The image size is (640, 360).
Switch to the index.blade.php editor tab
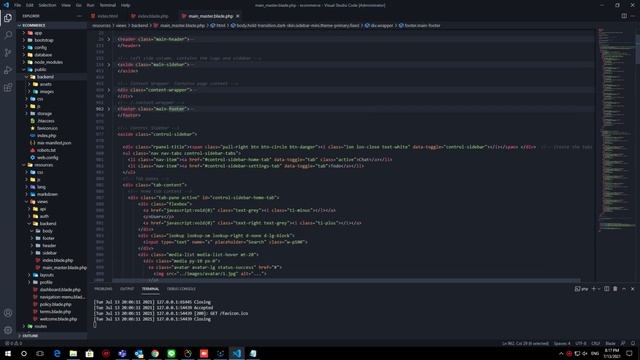pos(153,16)
